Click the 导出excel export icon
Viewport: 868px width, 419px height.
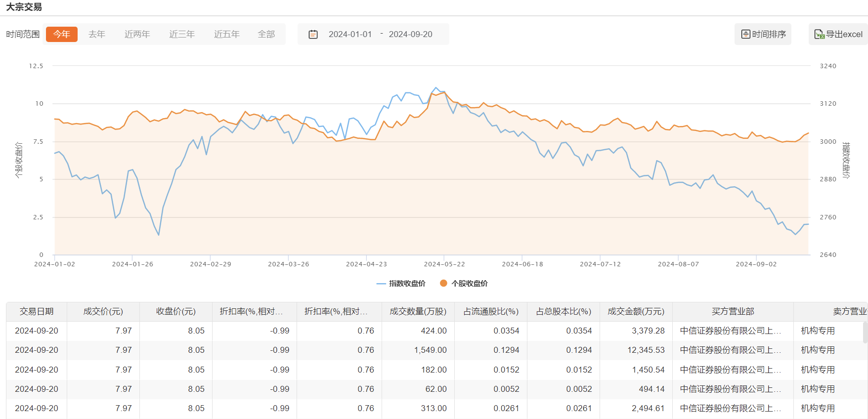tap(819, 35)
